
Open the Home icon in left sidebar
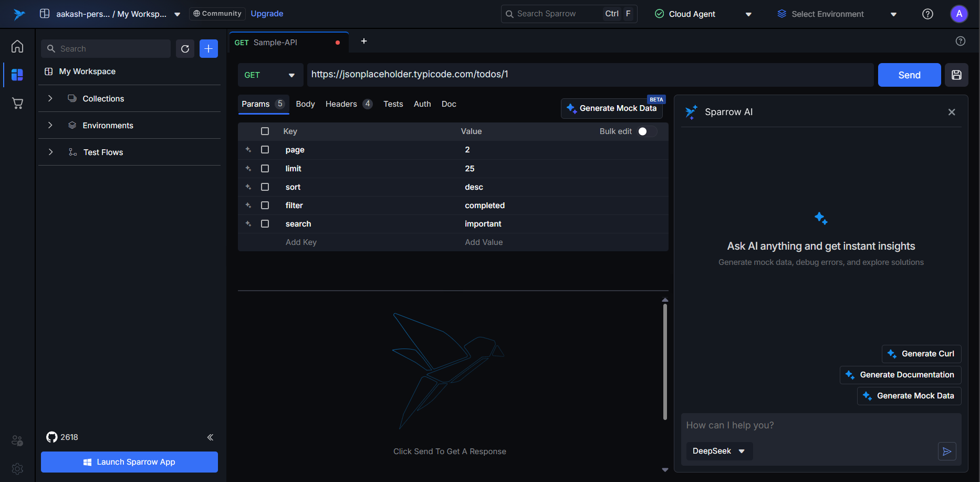click(x=17, y=46)
